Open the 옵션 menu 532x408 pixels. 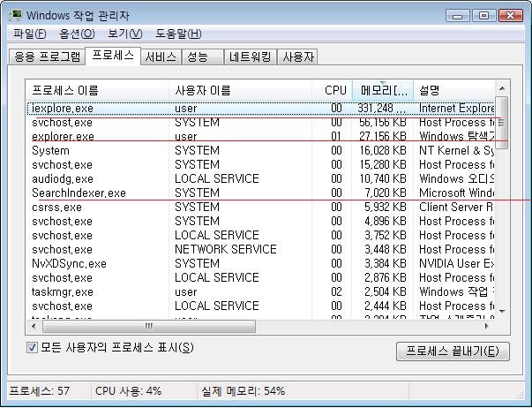click(x=76, y=34)
